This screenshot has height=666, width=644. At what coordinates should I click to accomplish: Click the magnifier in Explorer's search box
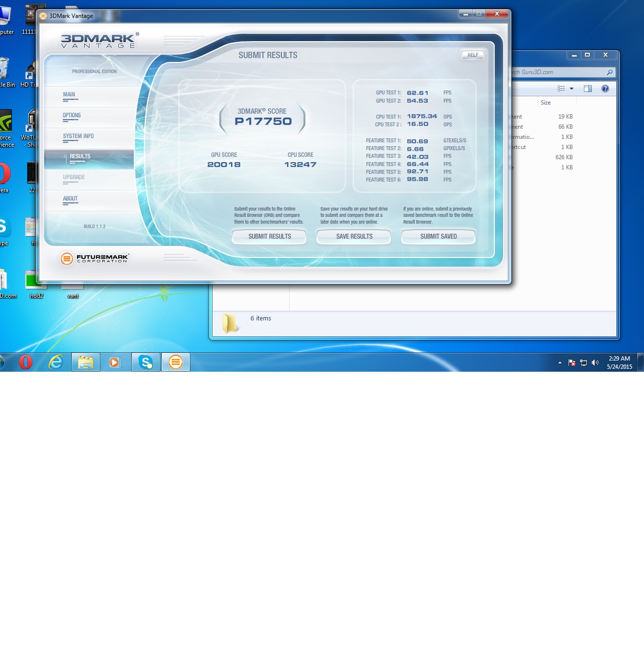(610, 72)
